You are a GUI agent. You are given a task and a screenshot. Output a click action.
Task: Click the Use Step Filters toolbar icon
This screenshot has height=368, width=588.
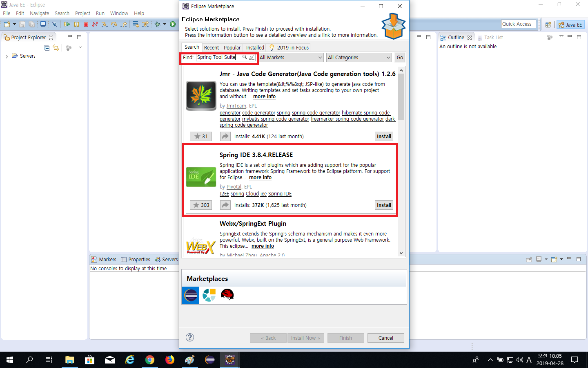(145, 24)
